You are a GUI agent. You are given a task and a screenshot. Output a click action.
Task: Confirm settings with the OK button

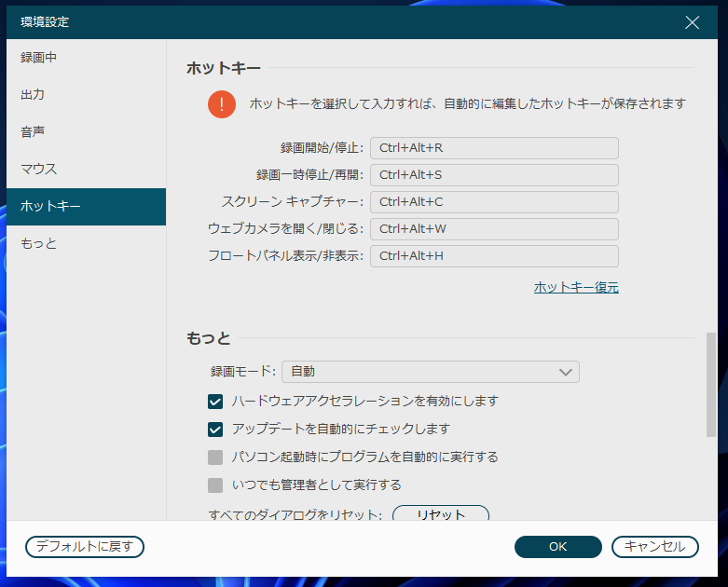558,547
